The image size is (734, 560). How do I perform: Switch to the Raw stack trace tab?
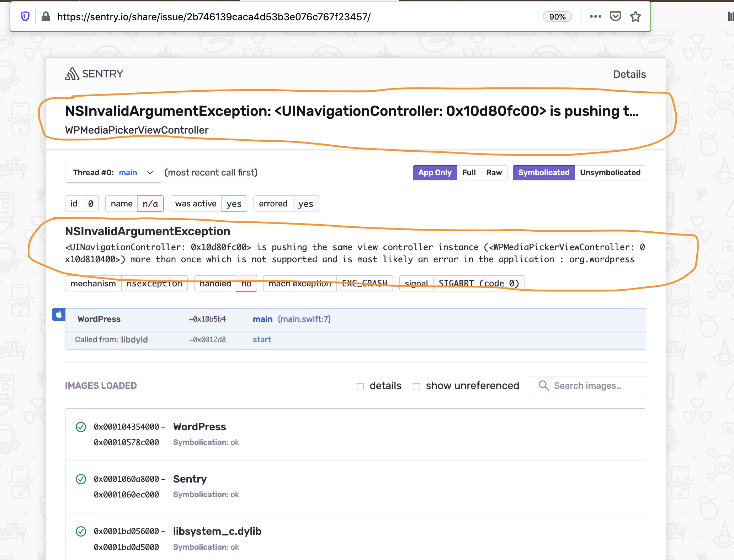[494, 173]
